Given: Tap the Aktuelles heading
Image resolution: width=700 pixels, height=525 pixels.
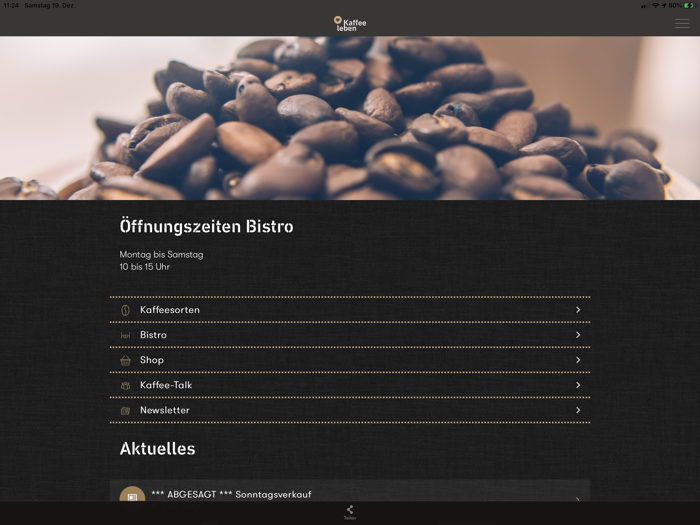Looking at the screenshot, I should (158, 449).
